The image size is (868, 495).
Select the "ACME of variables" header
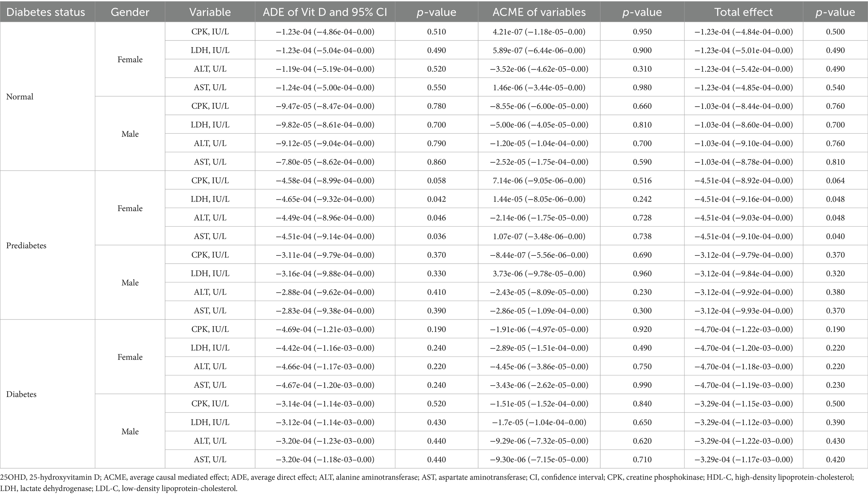tap(539, 12)
